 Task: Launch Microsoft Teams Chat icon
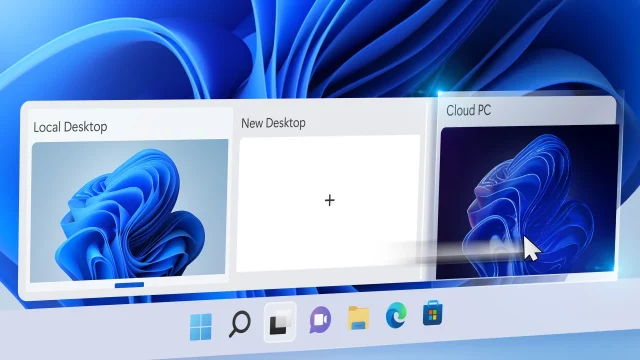pos(320,319)
